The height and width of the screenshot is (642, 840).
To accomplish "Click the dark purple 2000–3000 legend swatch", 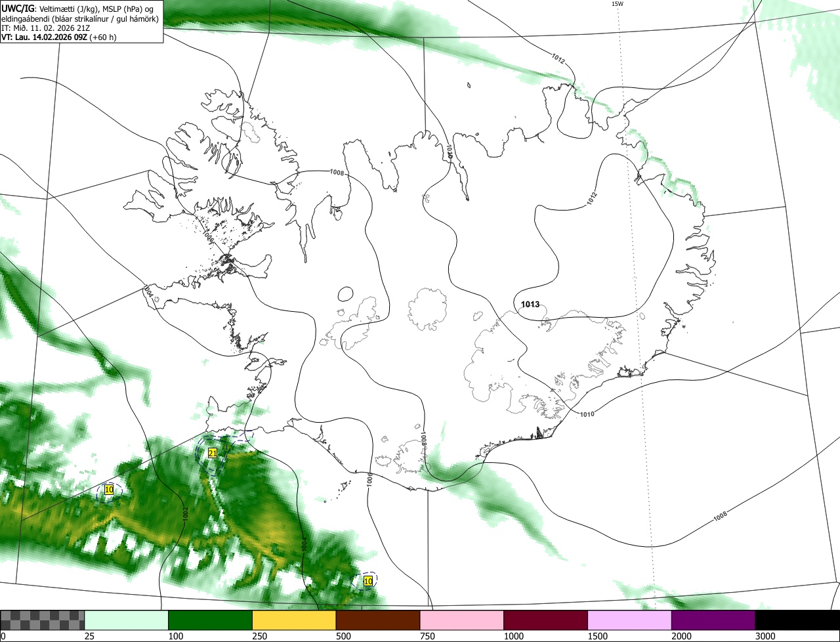I will tap(713, 620).
